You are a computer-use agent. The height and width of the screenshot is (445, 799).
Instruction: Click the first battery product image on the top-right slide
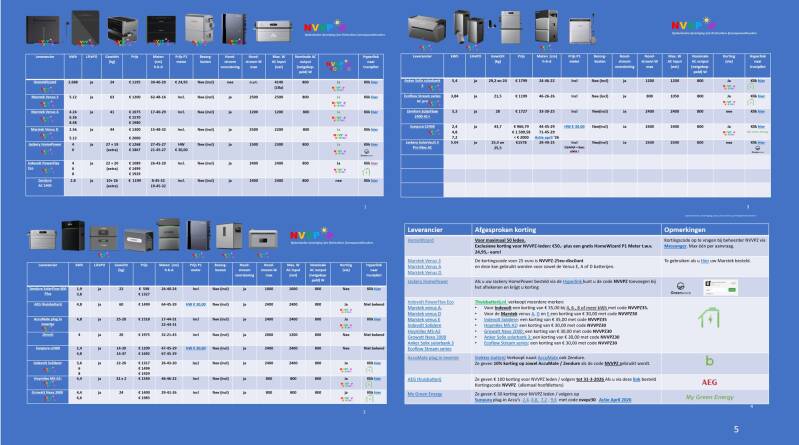[x=427, y=29]
